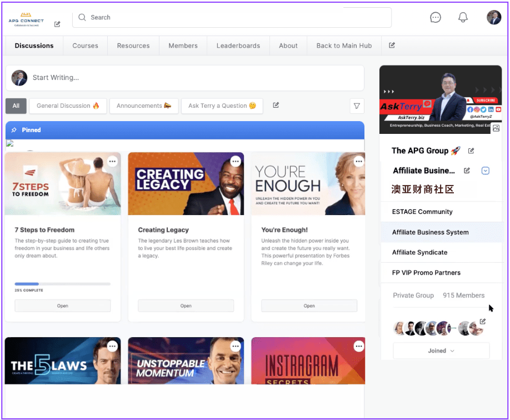Click the APG Connect logo
This screenshot has width=510, height=420.
coord(26,19)
